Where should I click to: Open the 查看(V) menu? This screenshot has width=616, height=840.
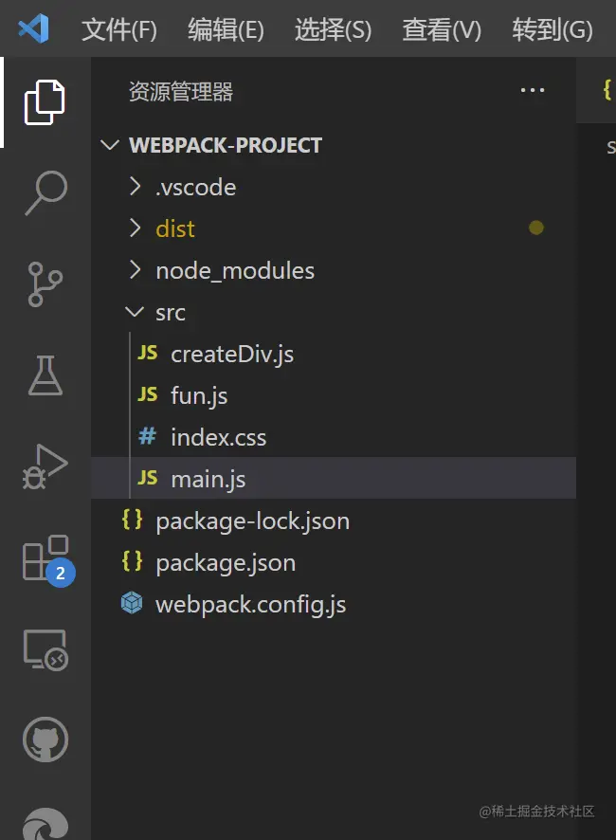pos(442,29)
